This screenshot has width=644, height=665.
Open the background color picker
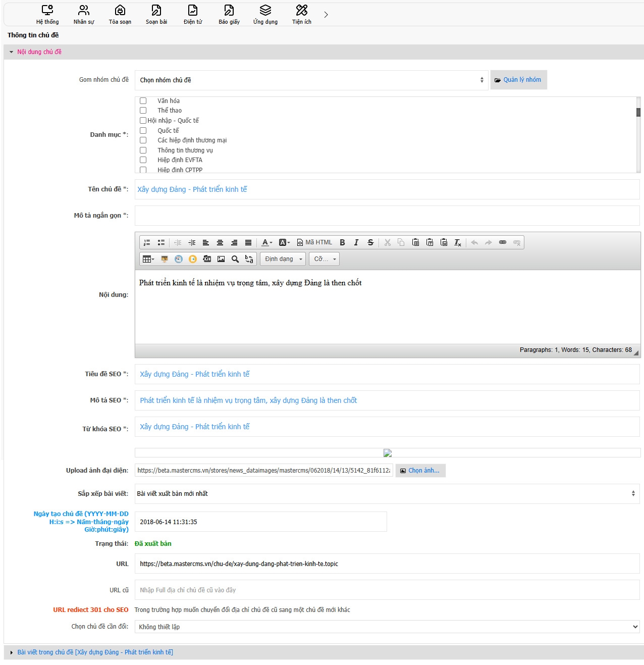tap(284, 243)
